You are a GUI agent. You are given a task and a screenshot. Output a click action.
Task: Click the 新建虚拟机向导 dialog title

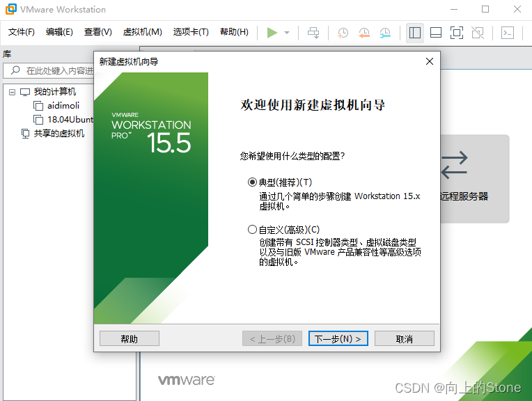tap(129, 62)
